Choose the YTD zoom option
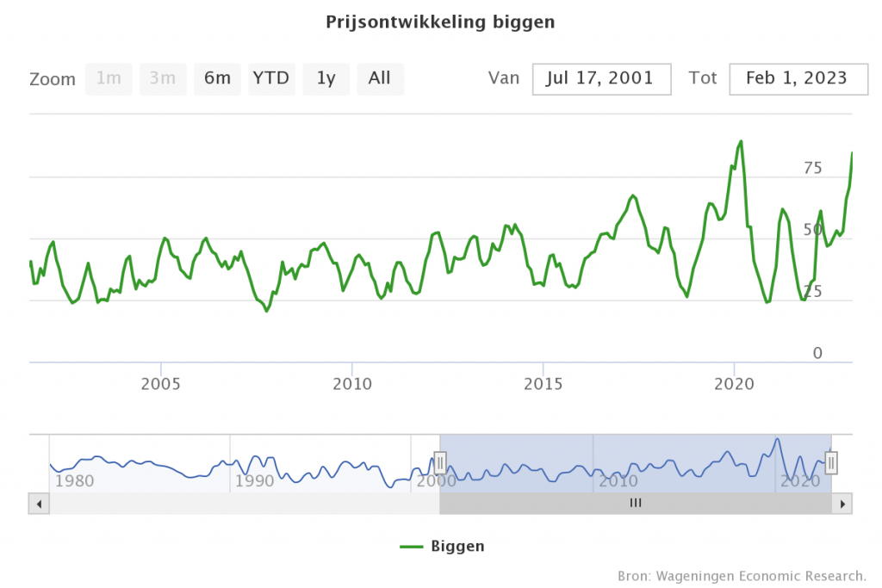882x588 pixels. (270, 78)
